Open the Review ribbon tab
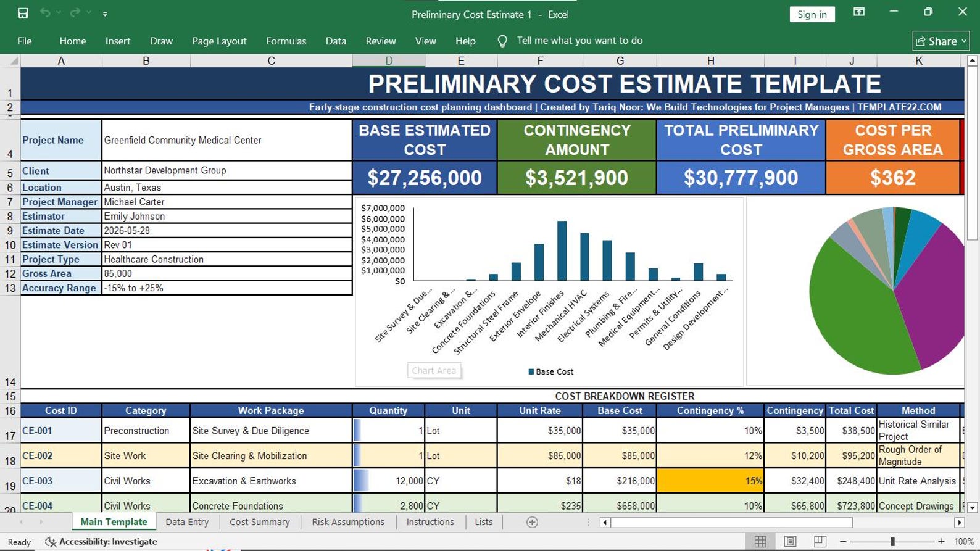Image resolution: width=980 pixels, height=551 pixels. [x=381, y=41]
